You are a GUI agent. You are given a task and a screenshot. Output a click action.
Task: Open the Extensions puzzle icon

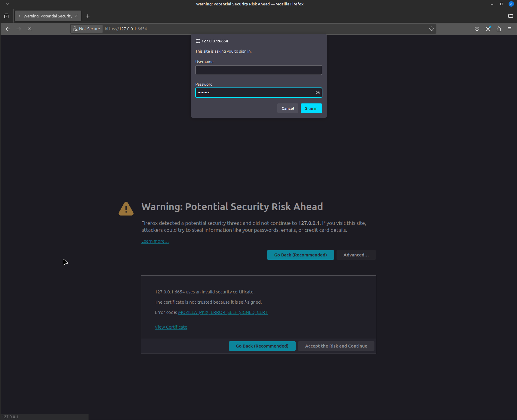click(499, 29)
